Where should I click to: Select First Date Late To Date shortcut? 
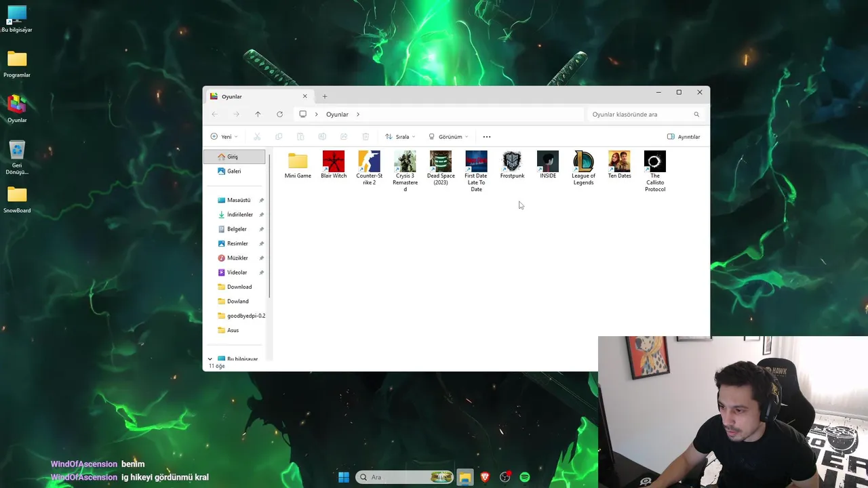476,171
